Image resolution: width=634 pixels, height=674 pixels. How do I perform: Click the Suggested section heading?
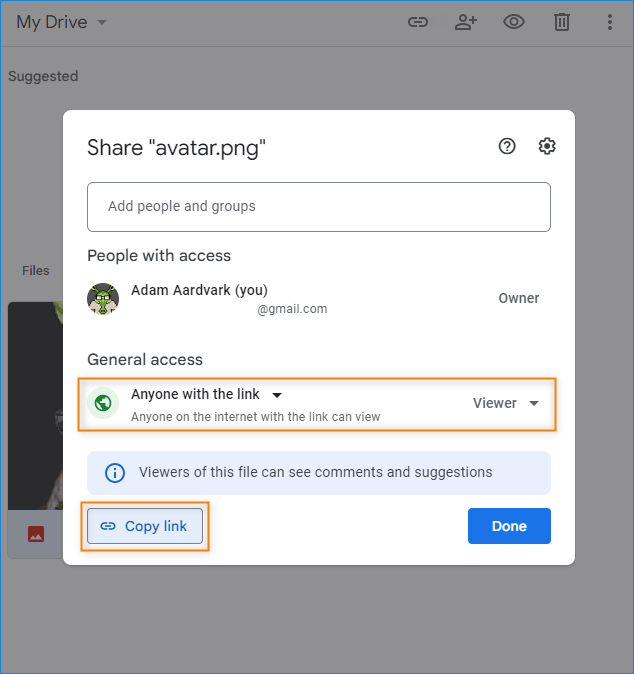(x=43, y=77)
